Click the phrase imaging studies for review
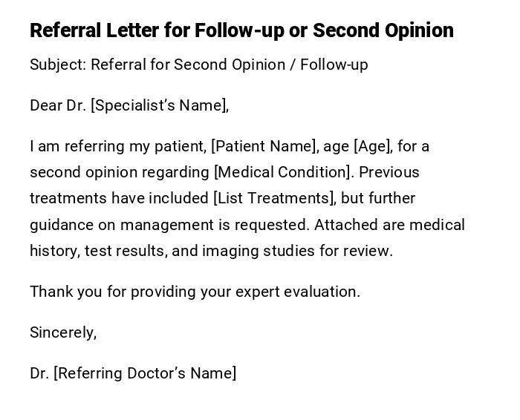The width and height of the screenshot is (520, 420). coord(297,251)
